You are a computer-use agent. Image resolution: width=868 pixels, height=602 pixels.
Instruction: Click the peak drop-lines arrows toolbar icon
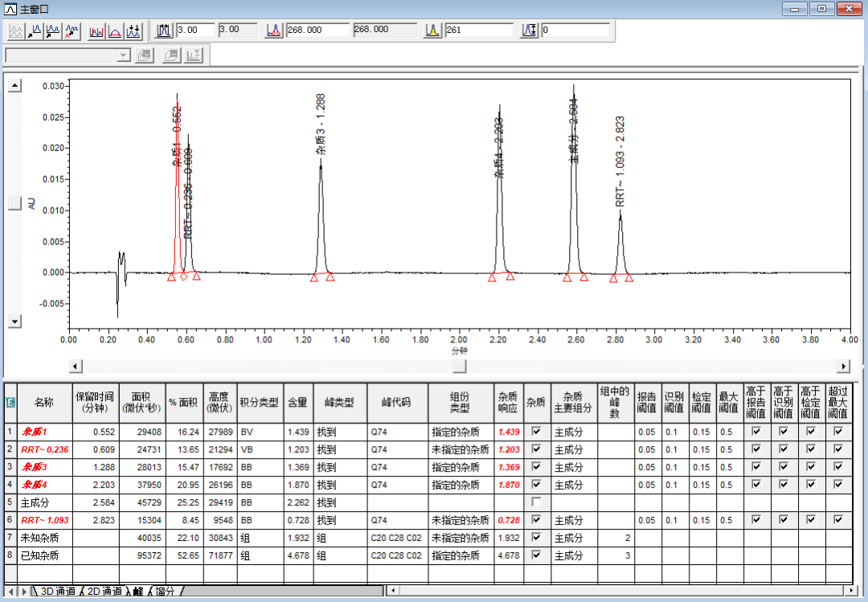(x=133, y=31)
